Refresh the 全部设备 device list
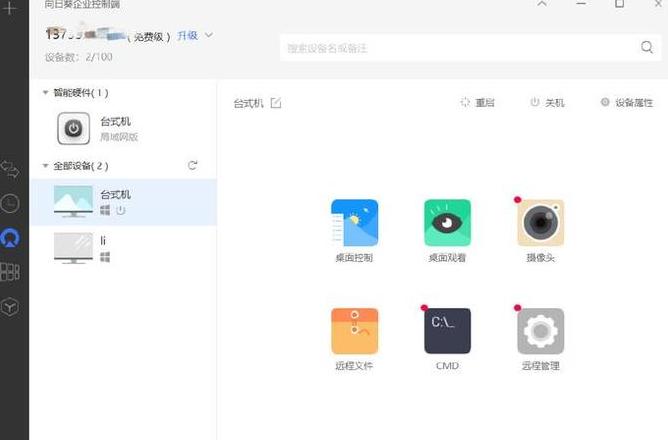The width and height of the screenshot is (668, 440). point(193,165)
